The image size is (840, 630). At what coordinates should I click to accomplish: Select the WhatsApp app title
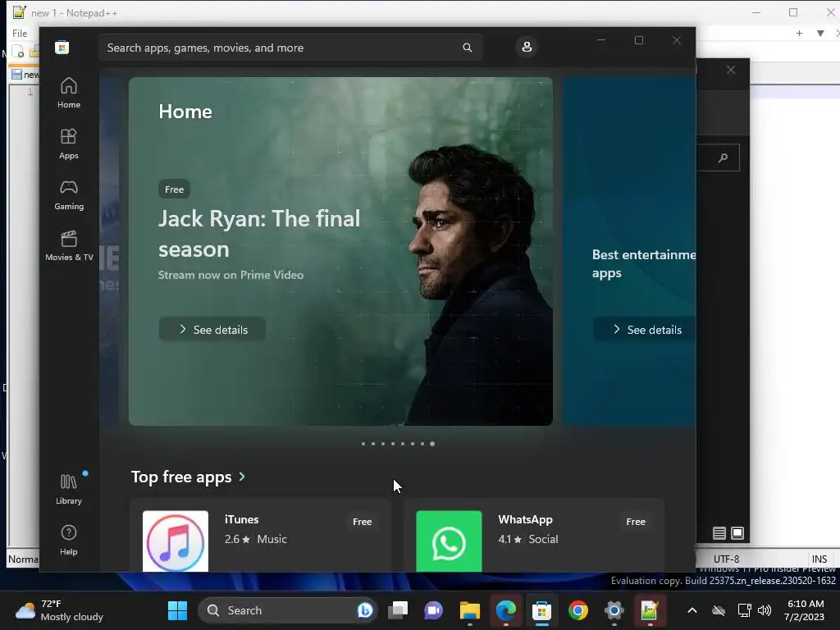tap(525, 519)
